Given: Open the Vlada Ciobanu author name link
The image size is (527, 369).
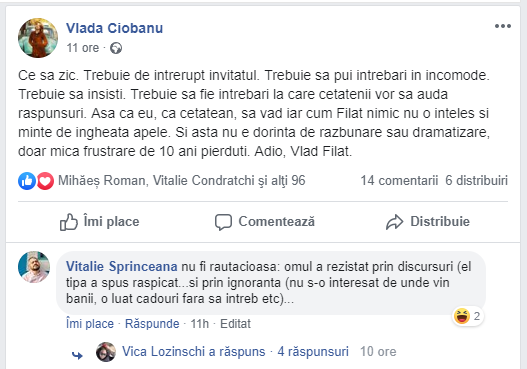Looking at the screenshot, I should [x=114, y=28].
